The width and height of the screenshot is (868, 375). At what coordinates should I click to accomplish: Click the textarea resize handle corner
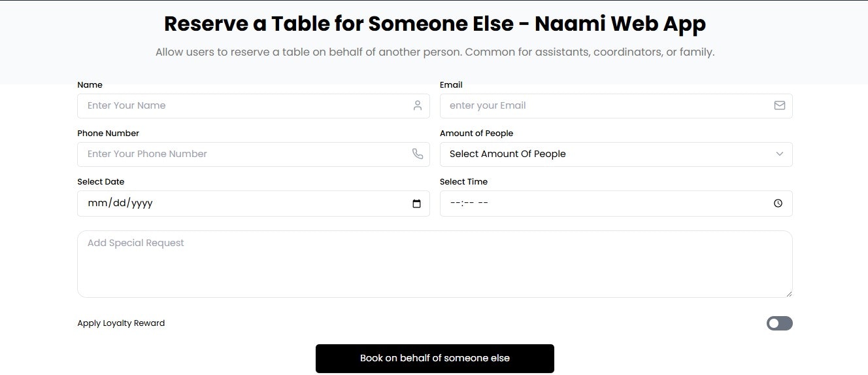click(788, 293)
